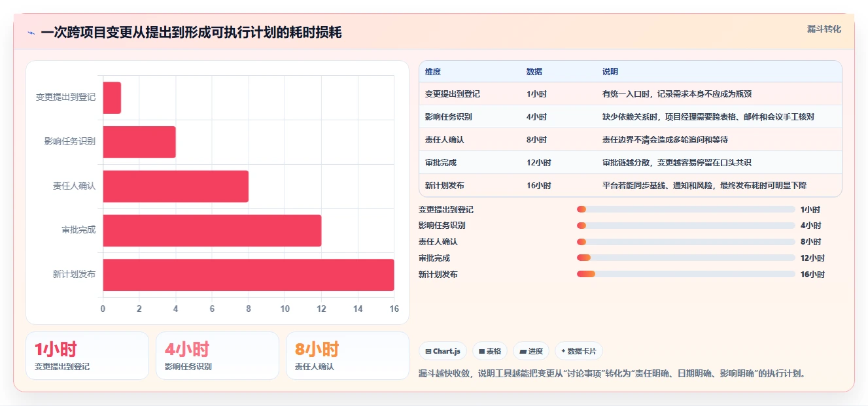Click the 影响任务识别 label in the progress list
868x406 pixels.
pyautogui.click(x=442, y=226)
